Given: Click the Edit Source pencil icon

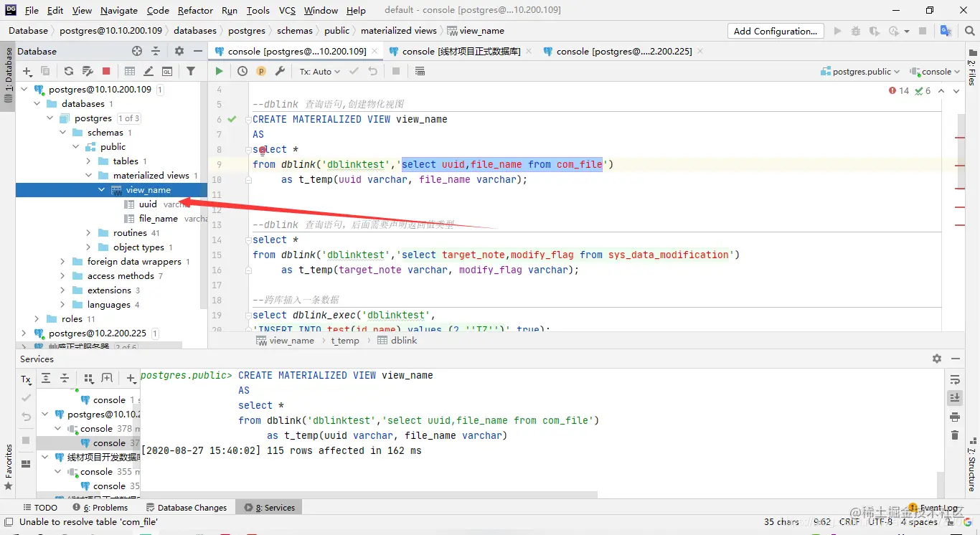Looking at the screenshot, I should click(149, 71).
